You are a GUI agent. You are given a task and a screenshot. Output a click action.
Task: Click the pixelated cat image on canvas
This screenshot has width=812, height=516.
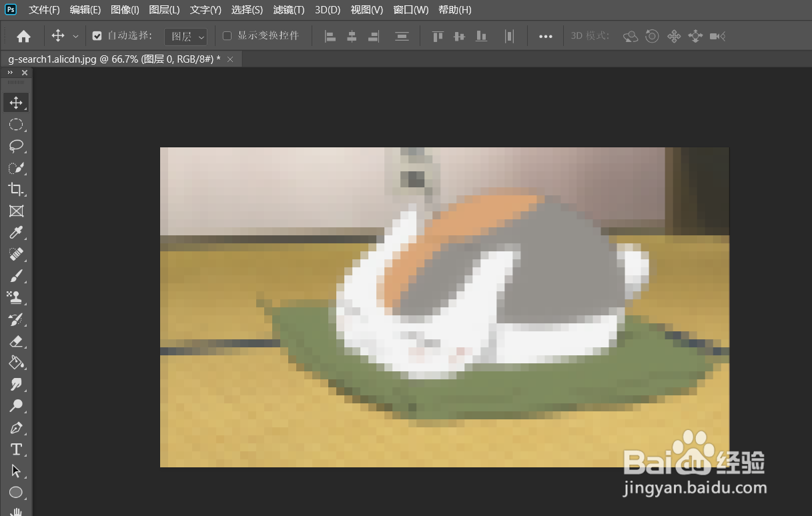click(x=444, y=307)
